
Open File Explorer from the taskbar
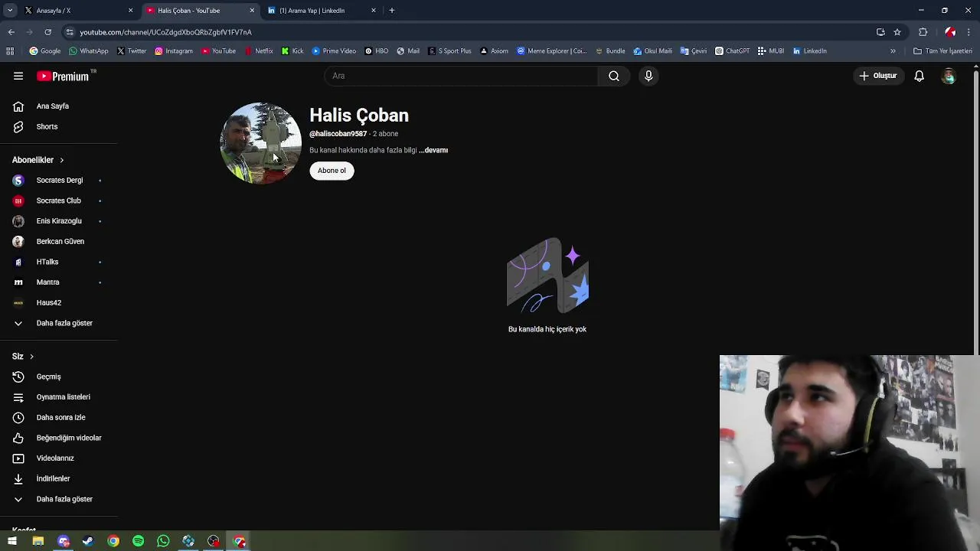coord(38,541)
